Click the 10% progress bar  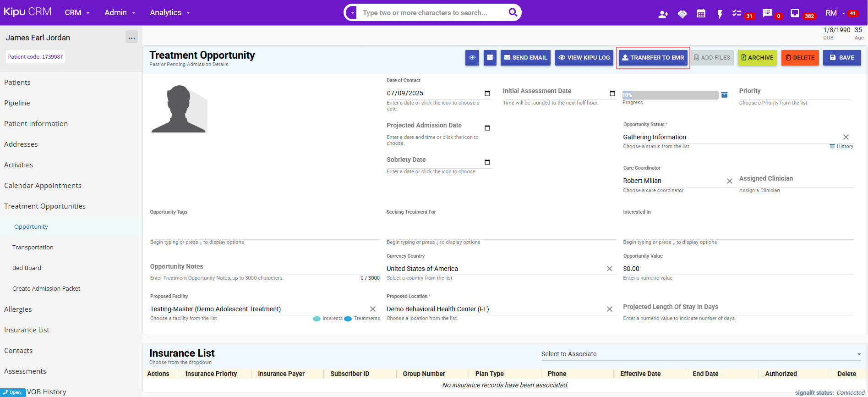coord(670,95)
